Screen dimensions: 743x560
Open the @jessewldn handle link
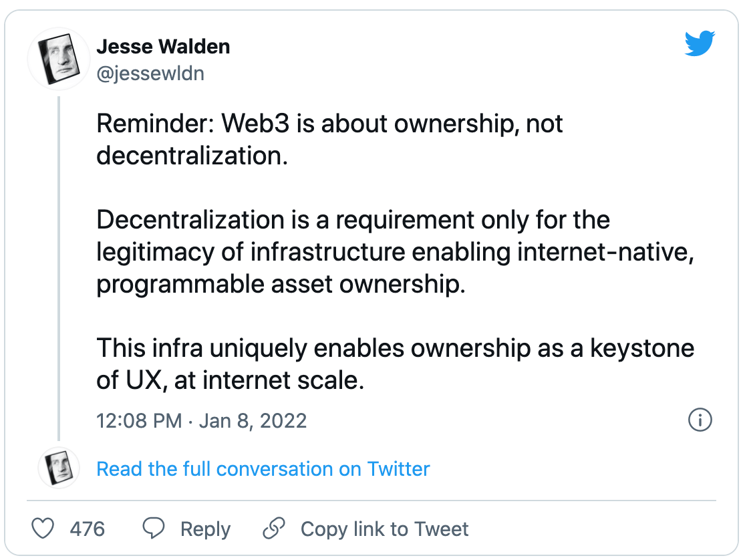(150, 72)
